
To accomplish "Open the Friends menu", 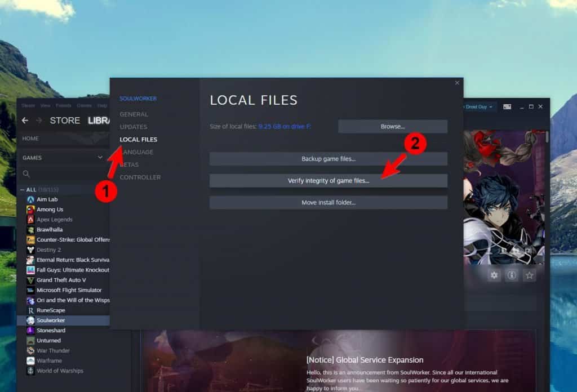I will coord(63,105).
